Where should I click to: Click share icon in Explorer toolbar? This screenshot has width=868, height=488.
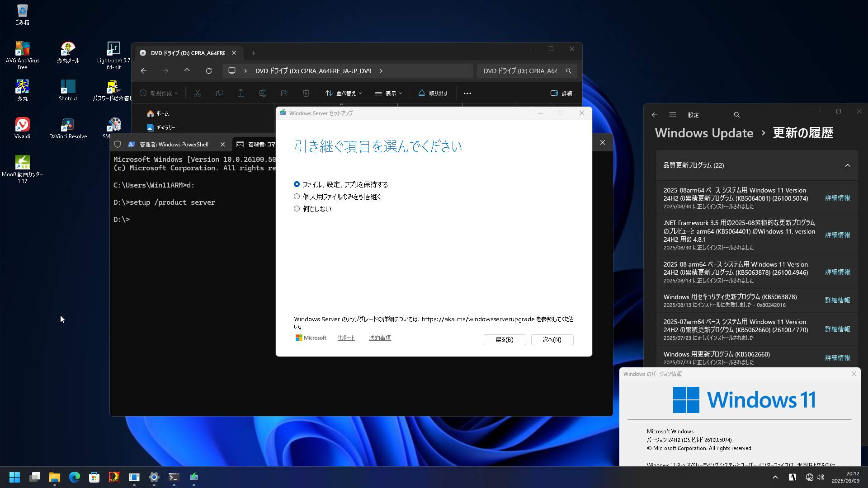(x=284, y=93)
